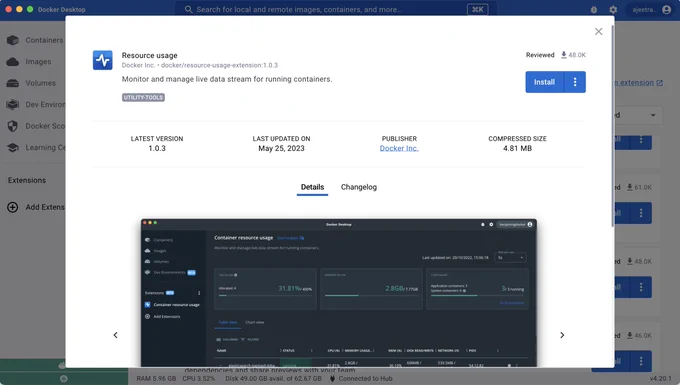This screenshot has height=385, width=680.
Task: Click the Resource usage extension logo icon
Action: tap(102, 60)
